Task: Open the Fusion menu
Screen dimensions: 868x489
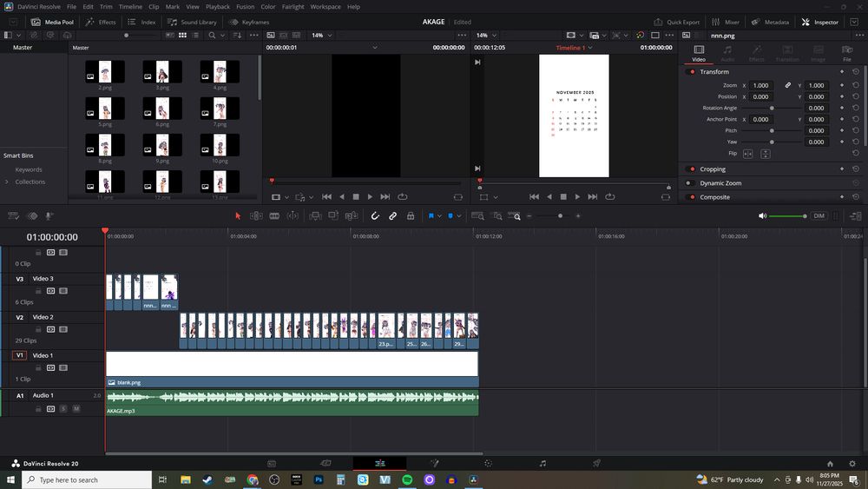Action: coord(245,6)
